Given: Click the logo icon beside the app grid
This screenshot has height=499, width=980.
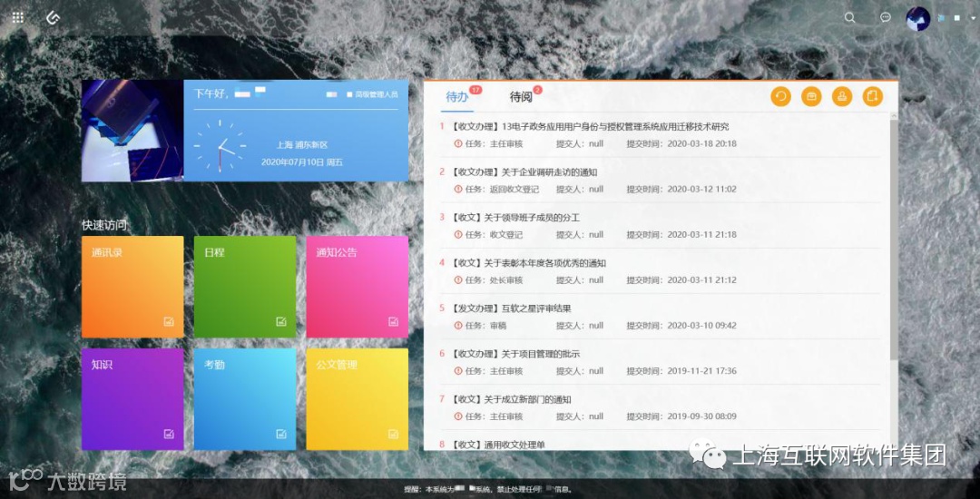Looking at the screenshot, I should (53, 17).
